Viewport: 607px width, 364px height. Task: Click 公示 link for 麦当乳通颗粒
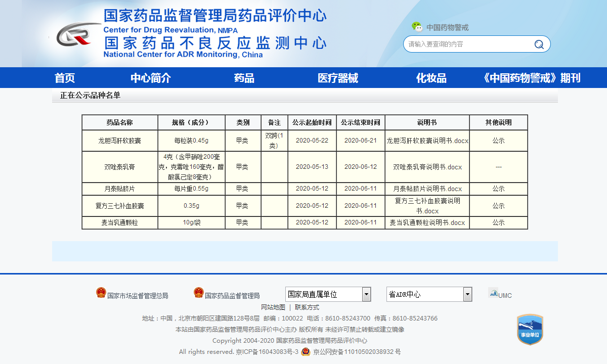click(498, 222)
